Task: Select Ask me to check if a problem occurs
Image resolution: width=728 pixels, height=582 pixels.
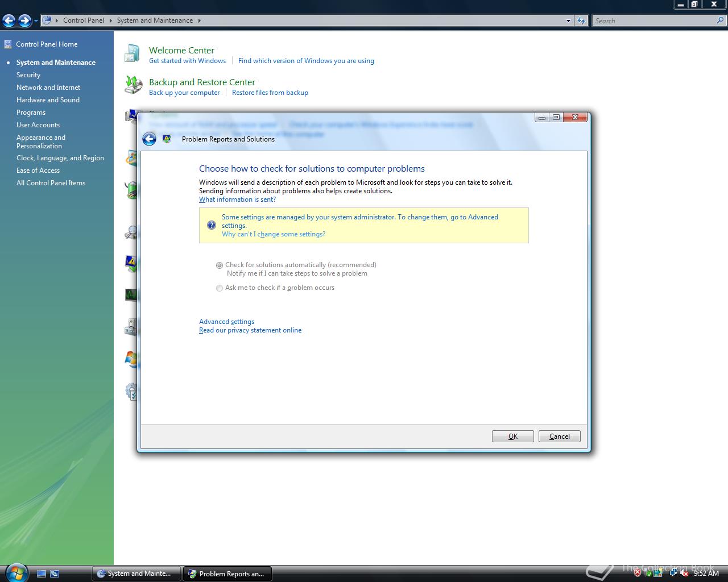Action: (220, 288)
